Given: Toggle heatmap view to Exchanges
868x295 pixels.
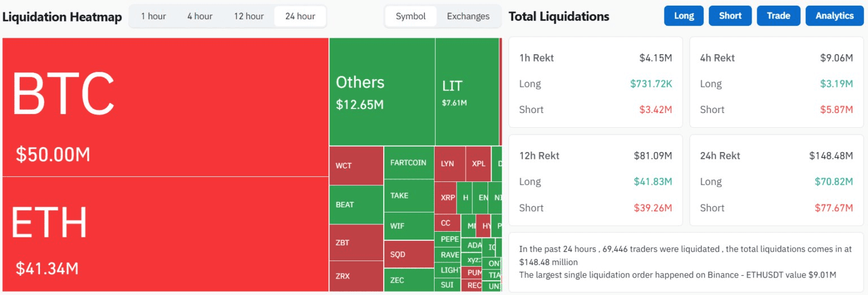Looking at the screenshot, I should click(468, 16).
